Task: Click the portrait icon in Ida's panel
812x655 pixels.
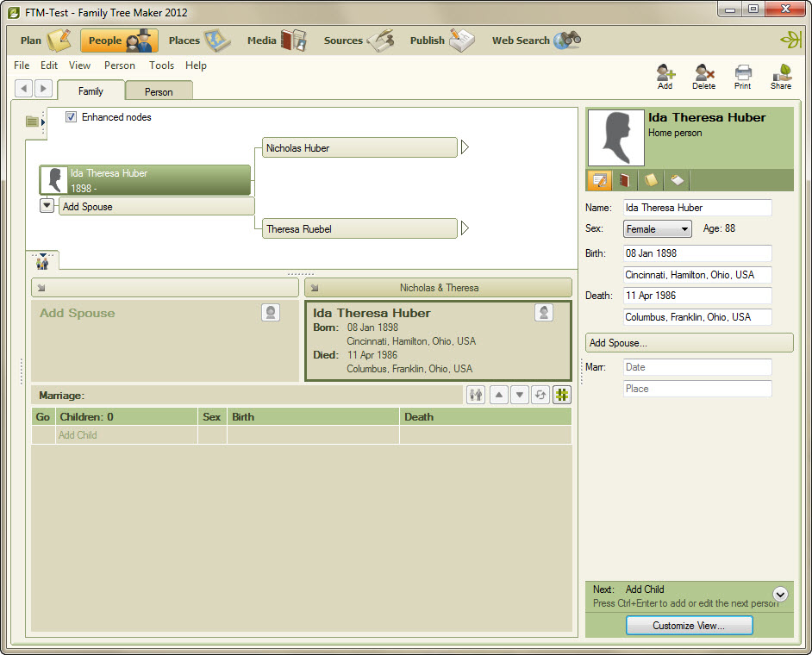Action: [544, 312]
